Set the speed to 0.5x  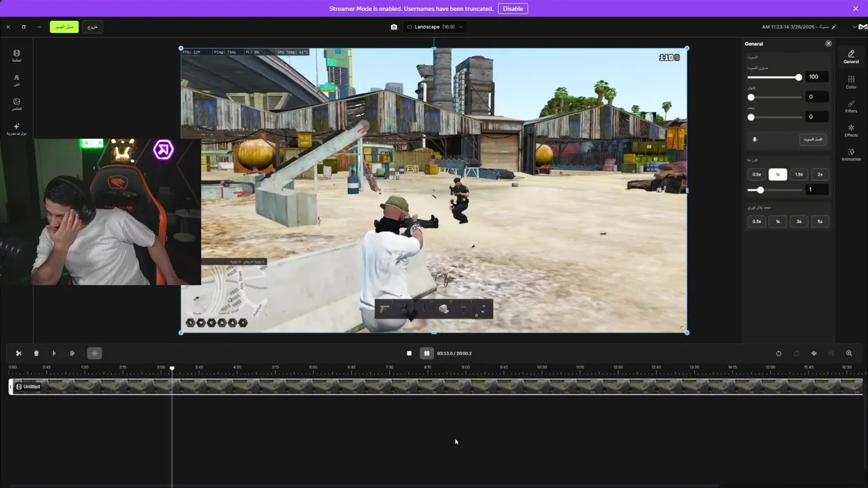pos(757,174)
